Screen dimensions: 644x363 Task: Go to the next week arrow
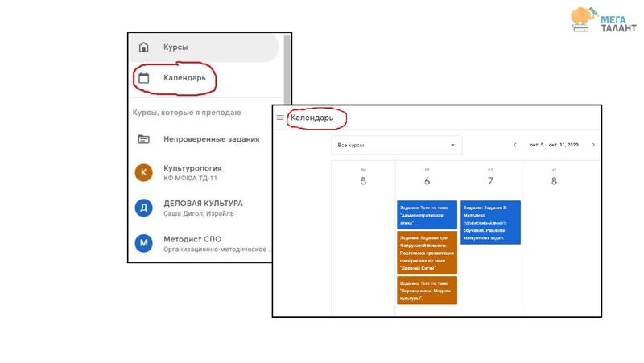pos(593,146)
